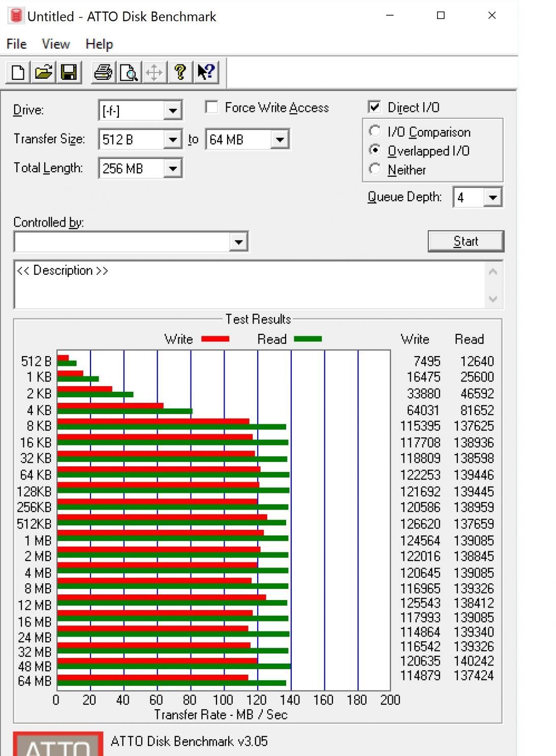
Task: Maximize the ATTO window
Action: click(x=441, y=15)
